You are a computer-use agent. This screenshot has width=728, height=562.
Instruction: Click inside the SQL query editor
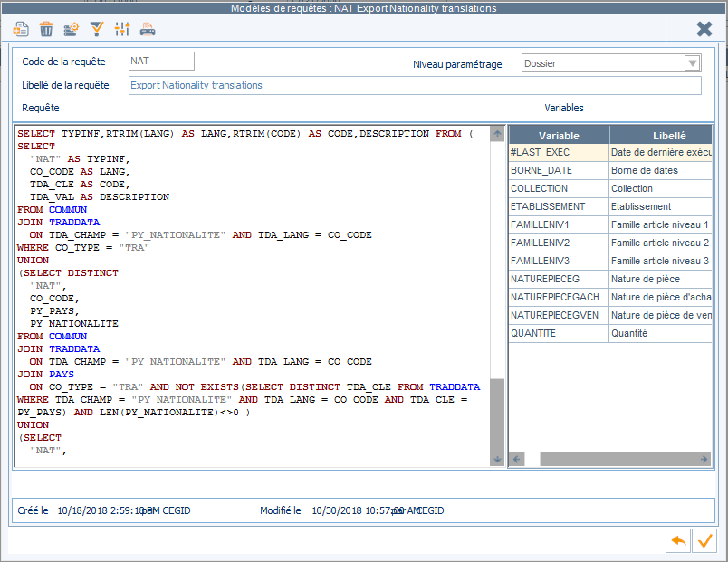pyautogui.click(x=253, y=296)
